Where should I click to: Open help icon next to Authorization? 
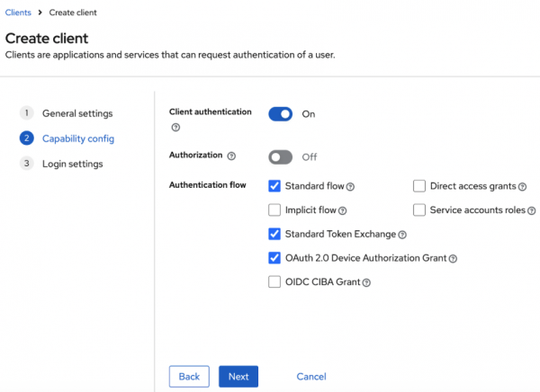231,156
